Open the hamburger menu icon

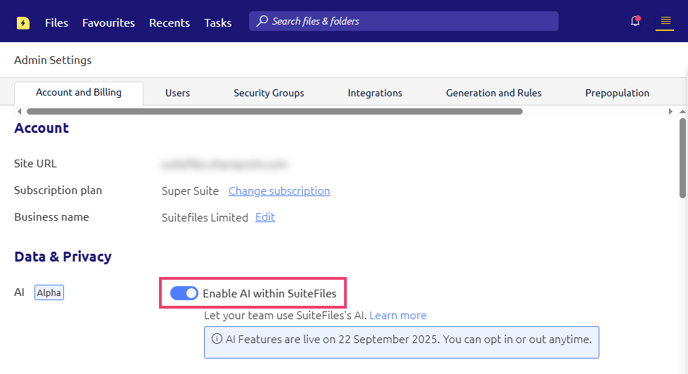tap(665, 22)
